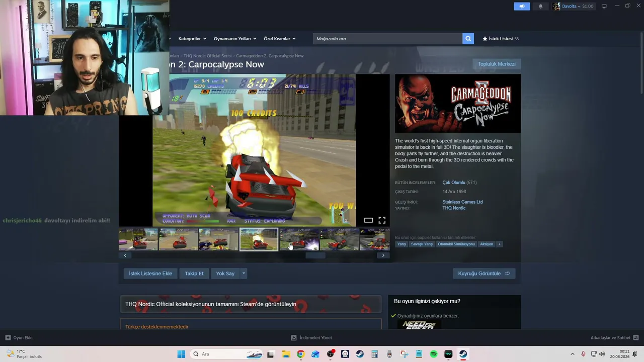Click the Carmageddon Carpocalypse Now header image
This screenshot has height=362, width=644.
pos(458,104)
